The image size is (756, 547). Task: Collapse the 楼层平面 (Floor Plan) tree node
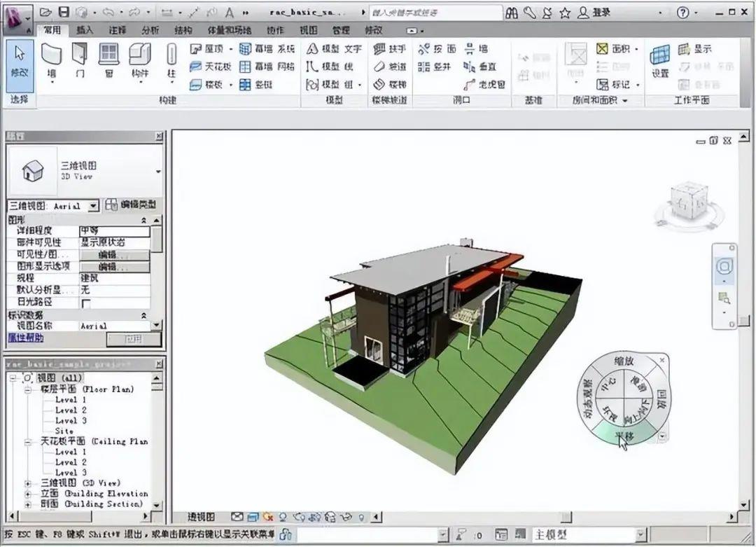[x=27, y=389]
